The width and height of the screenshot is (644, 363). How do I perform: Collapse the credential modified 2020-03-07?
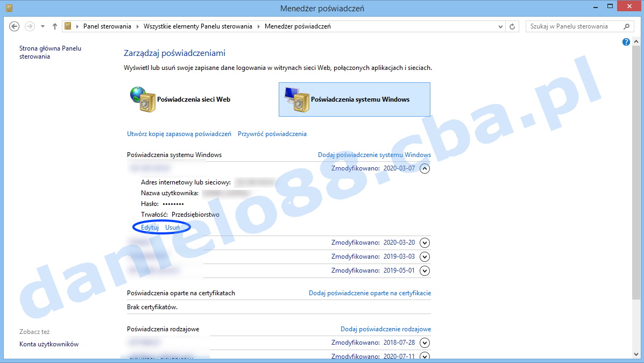pos(425,168)
